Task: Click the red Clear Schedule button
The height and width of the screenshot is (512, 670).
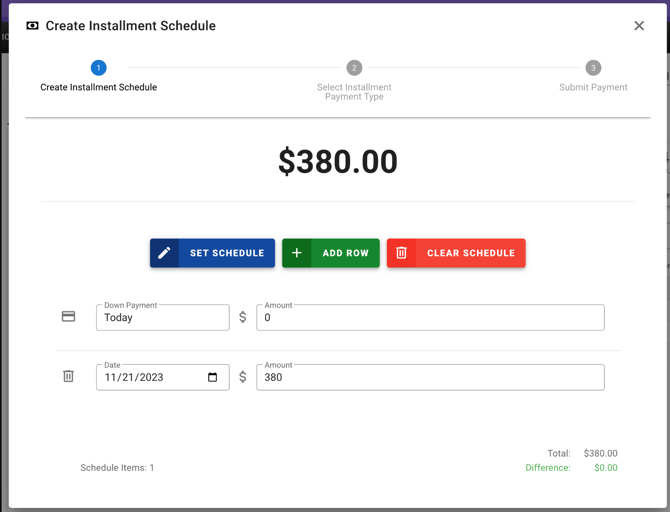Action: coord(456,253)
